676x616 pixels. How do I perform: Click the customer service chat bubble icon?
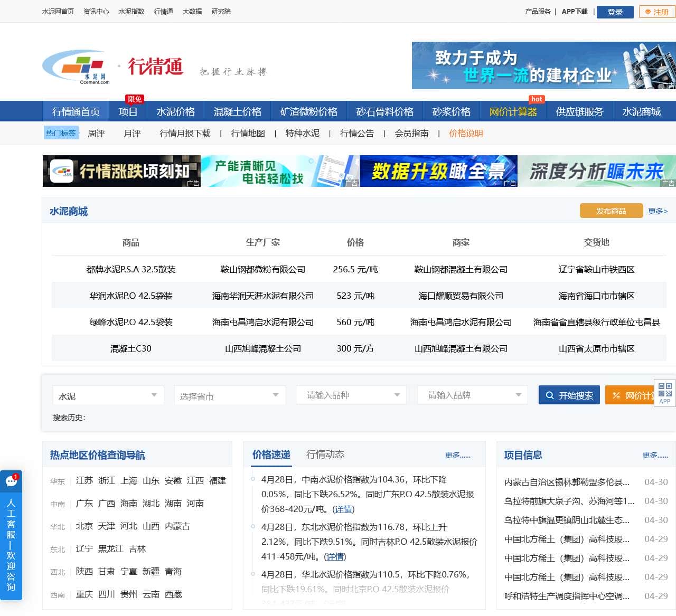12,481
